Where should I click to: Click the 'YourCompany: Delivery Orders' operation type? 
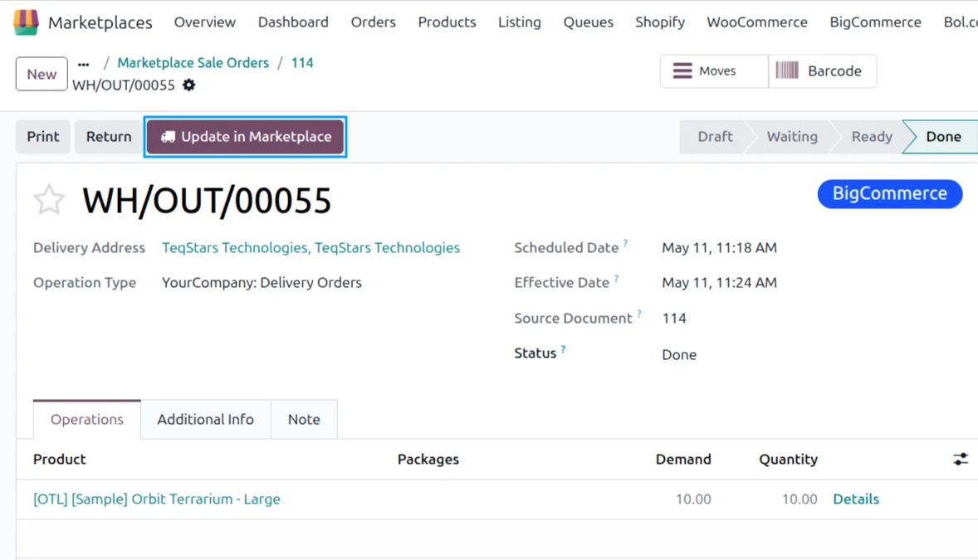tap(262, 283)
